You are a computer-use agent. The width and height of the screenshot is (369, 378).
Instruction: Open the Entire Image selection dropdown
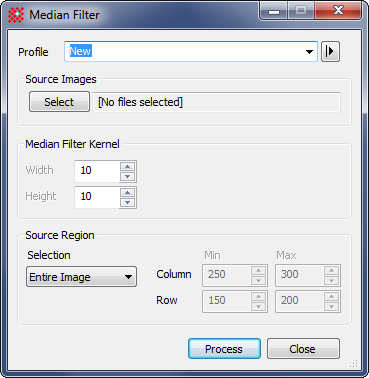81,277
